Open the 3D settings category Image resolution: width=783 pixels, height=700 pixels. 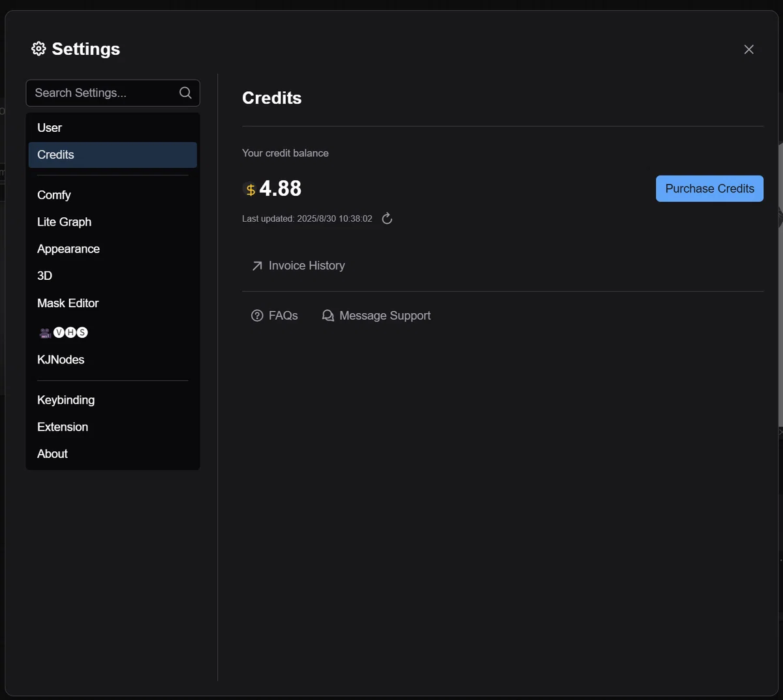tap(112, 276)
